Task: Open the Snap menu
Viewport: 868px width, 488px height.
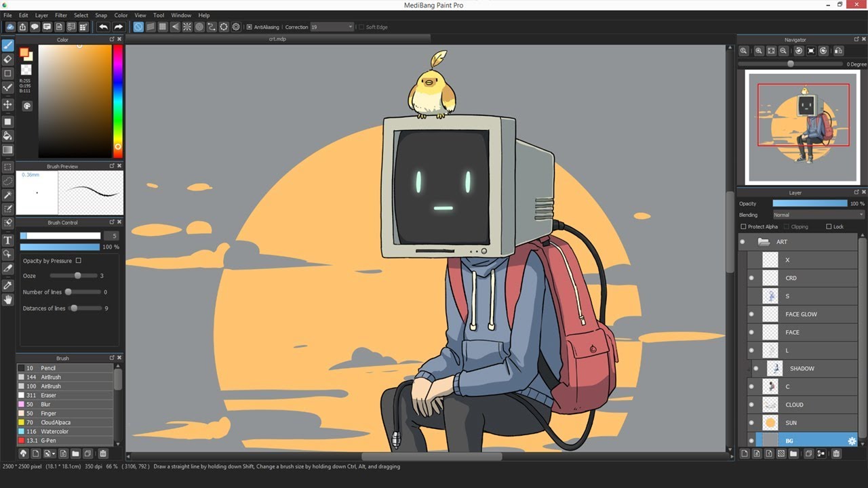Action: click(x=101, y=15)
